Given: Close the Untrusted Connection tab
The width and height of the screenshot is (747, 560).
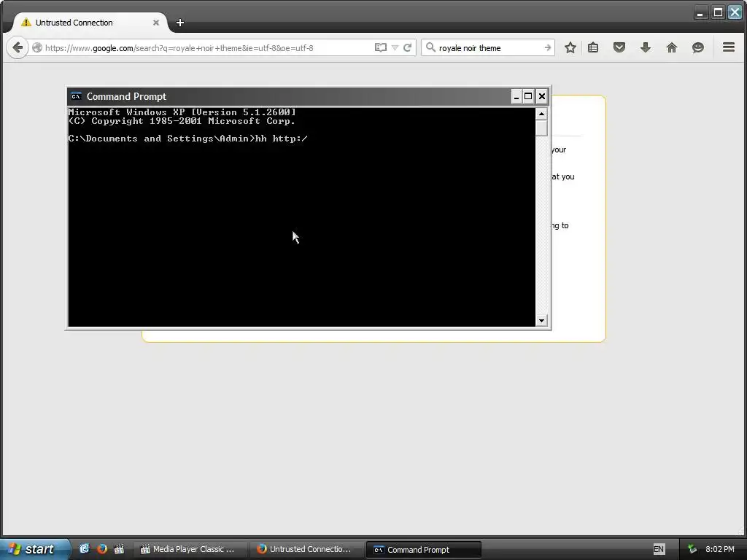Looking at the screenshot, I should 156,23.
